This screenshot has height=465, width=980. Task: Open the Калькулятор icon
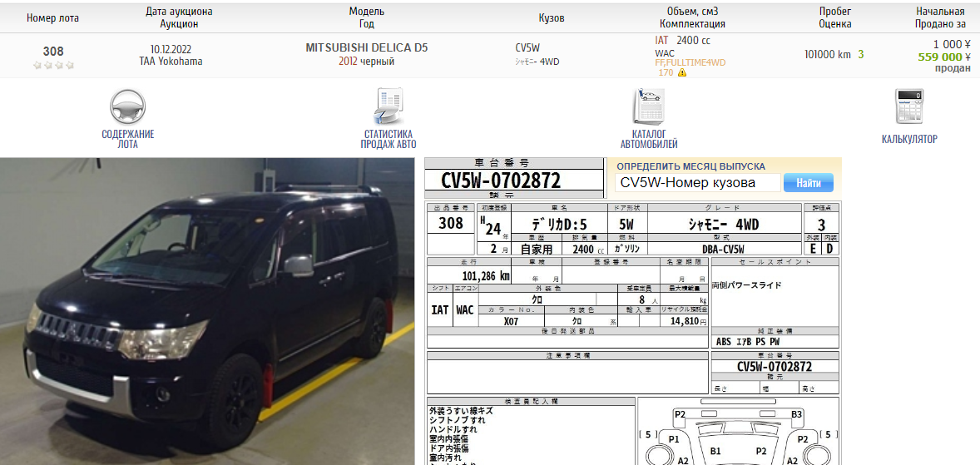(x=908, y=106)
